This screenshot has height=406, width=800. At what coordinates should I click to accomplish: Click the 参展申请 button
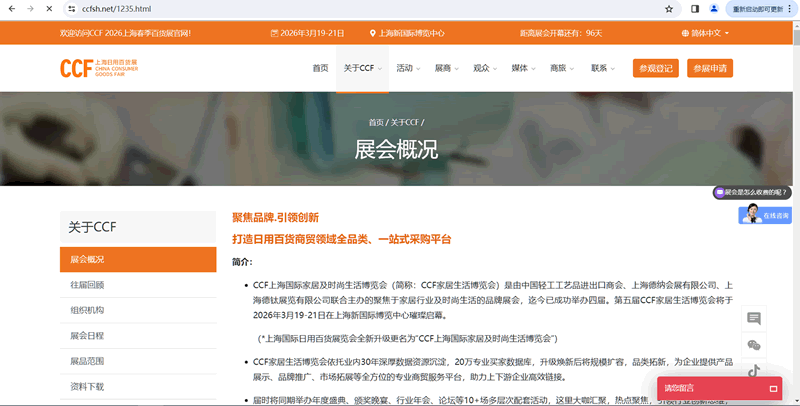pyautogui.click(x=709, y=68)
